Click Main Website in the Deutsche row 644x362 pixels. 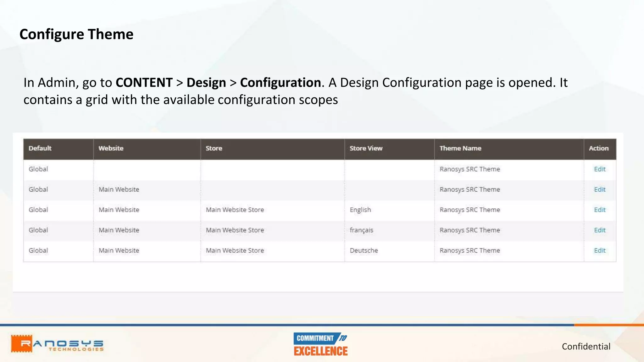tap(119, 250)
